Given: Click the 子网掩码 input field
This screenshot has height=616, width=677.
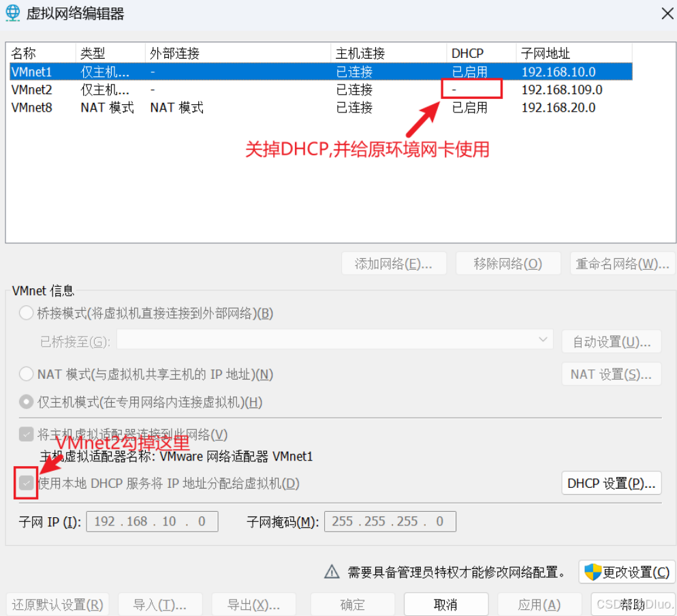Looking at the screenshot, I should tap(390, 521).
